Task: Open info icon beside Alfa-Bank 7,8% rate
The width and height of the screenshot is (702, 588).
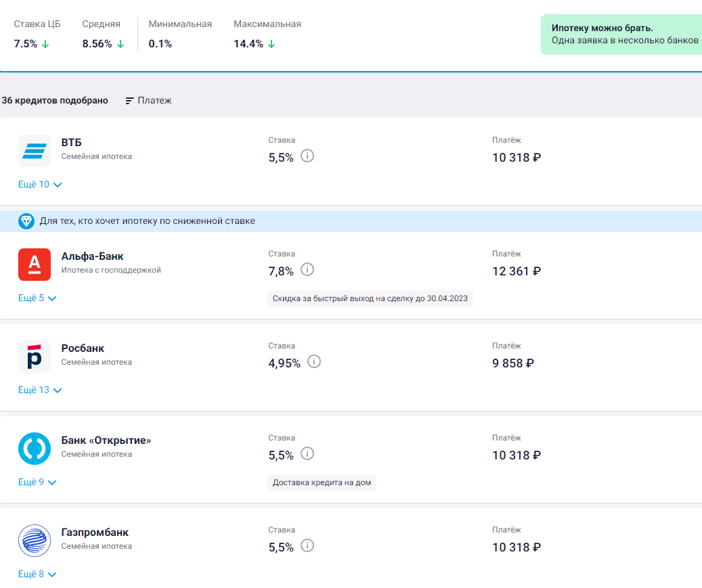Action: click(307, 270)
